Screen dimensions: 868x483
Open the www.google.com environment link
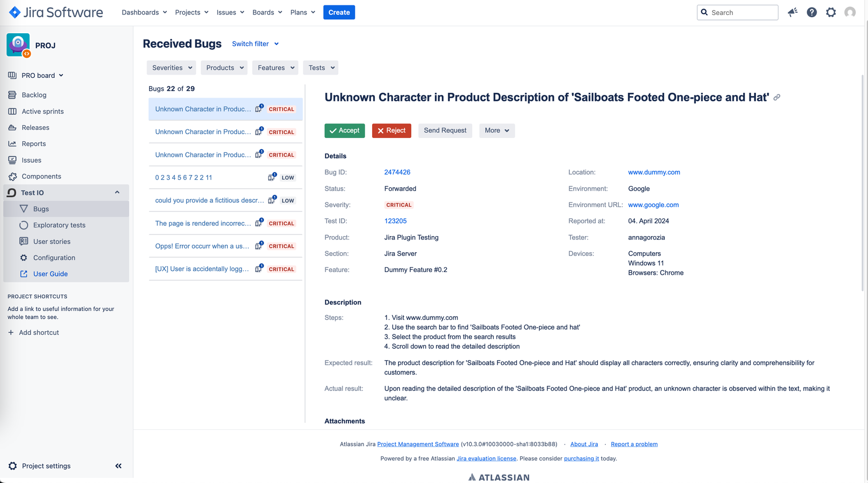pyautogui.click(x=654, y=205)
